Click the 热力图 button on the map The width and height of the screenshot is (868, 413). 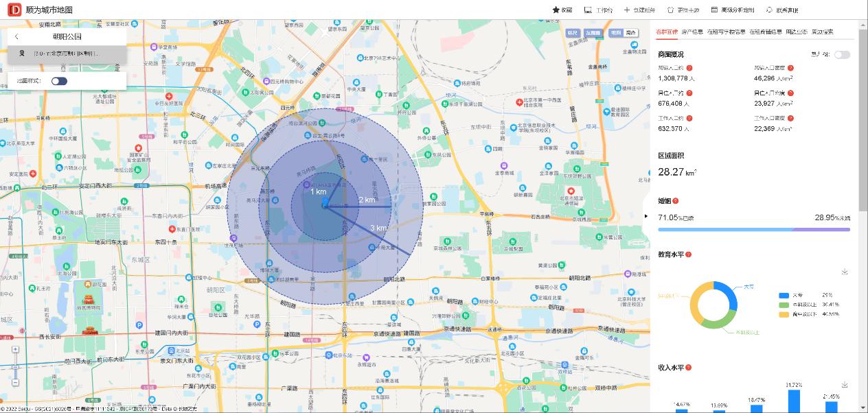(593, 32)
